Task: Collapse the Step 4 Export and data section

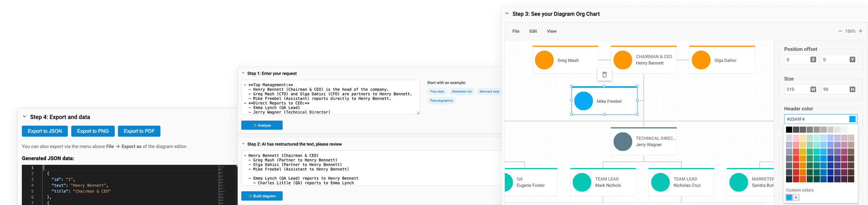Action: (x=25, y=117)
